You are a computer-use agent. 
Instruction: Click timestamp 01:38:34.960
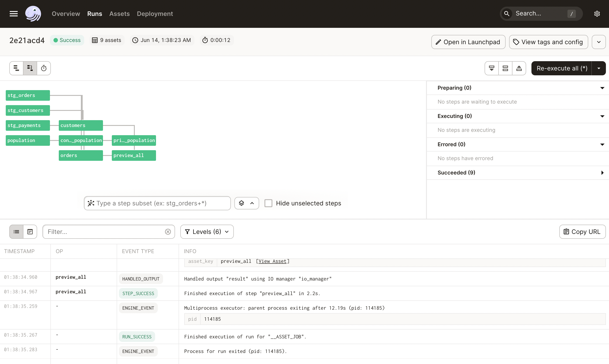[x=21, y=277]
